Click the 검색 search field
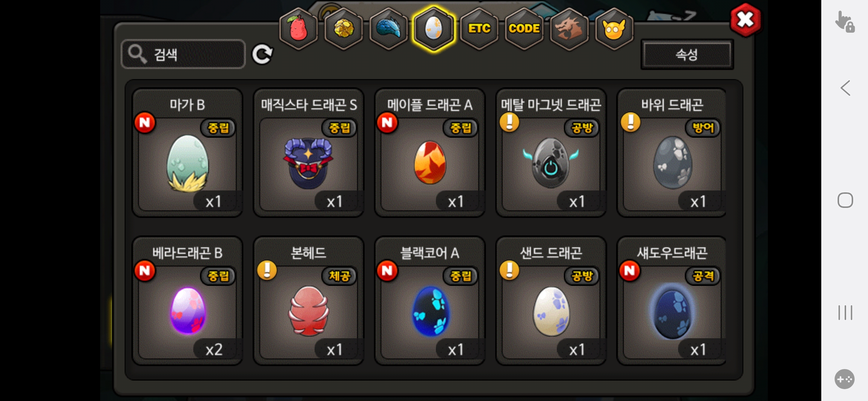 click(183, 54)
